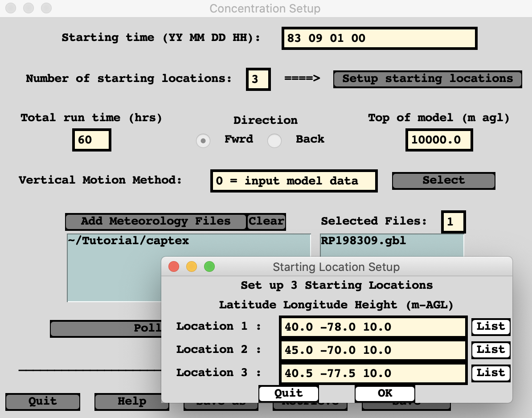
Task: Click the Setup starting locations button
Action: (x=427, y=79)
